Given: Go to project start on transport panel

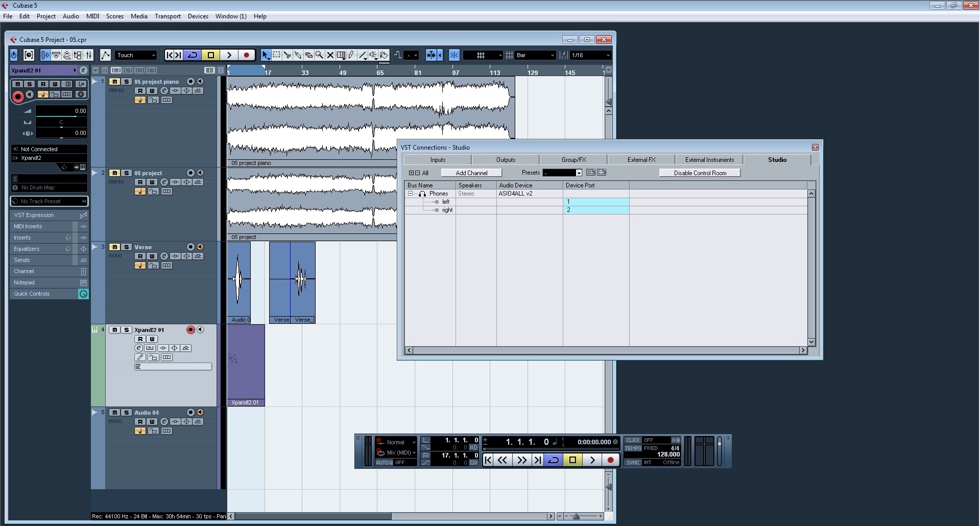Looking at the screenshot, I should tap(488, 460).
